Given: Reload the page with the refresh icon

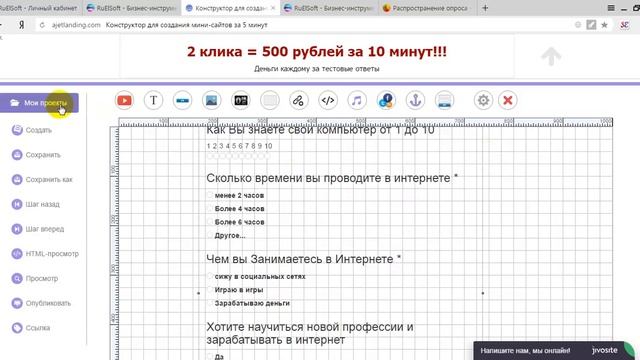Looking at the screenshot, I should pos(42,25).
